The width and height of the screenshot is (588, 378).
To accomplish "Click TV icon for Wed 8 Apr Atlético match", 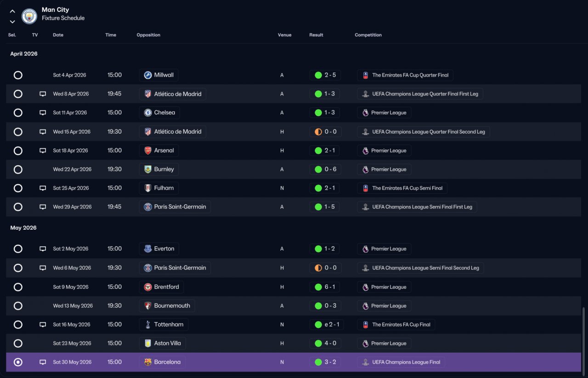I will (x=43, y=94).
